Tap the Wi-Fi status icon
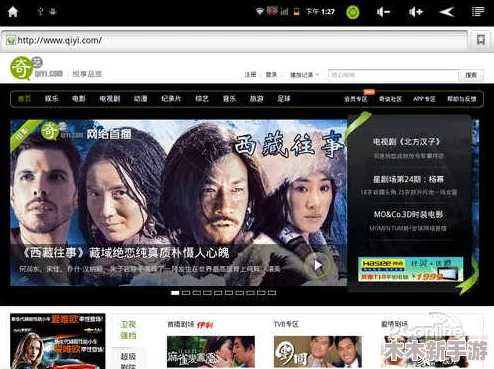The width and height of the screenshot is (494, 369). (x=260, y=12)
